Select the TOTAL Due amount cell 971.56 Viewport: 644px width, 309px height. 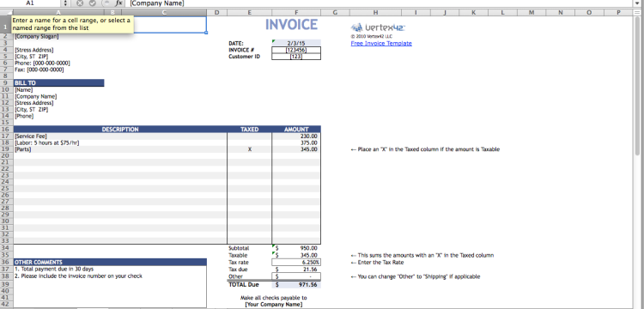296,284
